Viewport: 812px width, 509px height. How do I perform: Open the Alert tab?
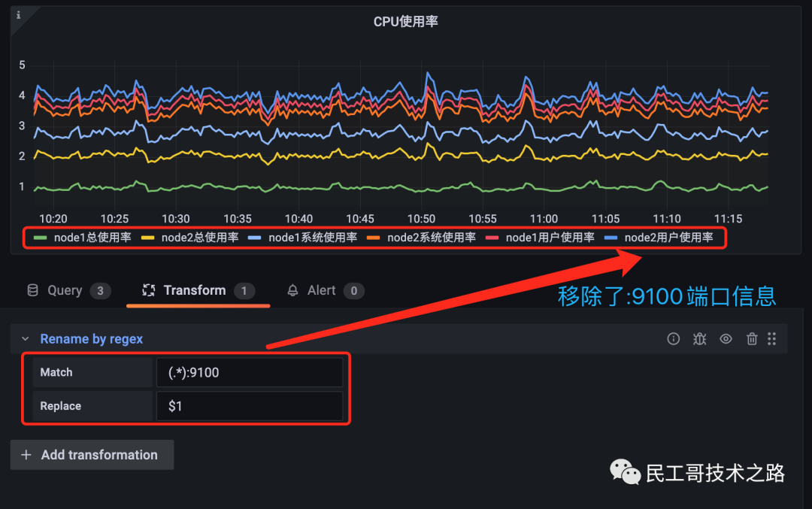click(x=326, y=290)
